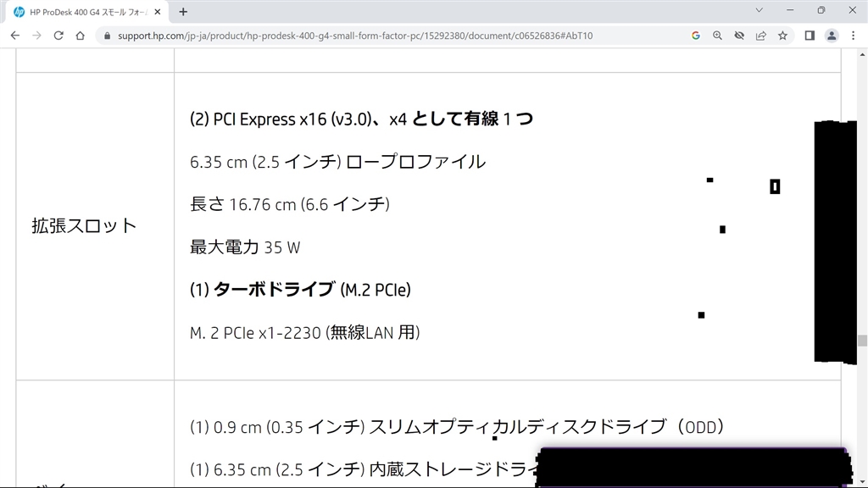Viewport: 868px width, 488px height.
Task: Click the ターボドライブ (M.2 PCIe) heading
Action: click(x=300, y=290)
